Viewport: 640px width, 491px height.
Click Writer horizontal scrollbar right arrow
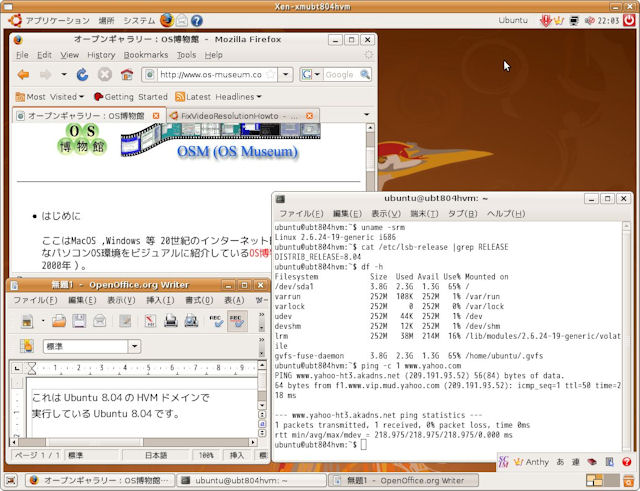pos(253,442)
